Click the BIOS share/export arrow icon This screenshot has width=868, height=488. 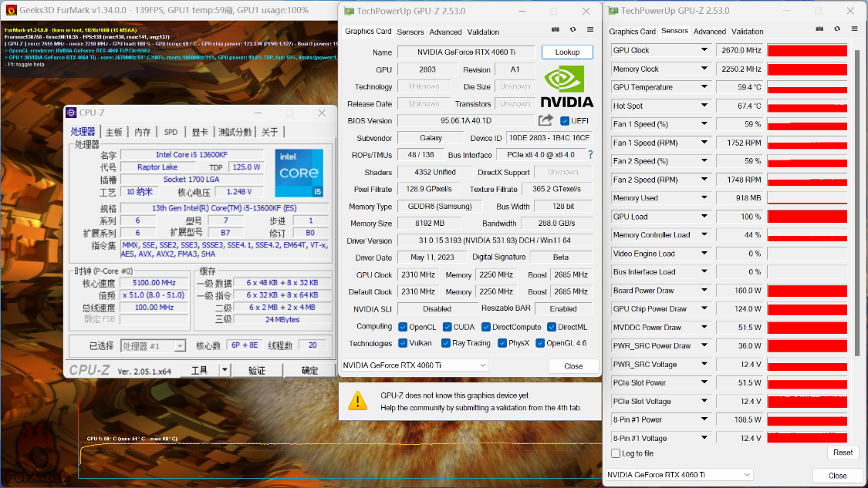545,120
